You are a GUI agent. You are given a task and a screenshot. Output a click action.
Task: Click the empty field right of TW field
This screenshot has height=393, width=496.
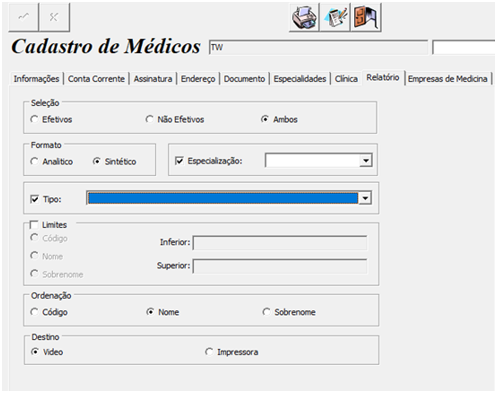point(464,48)
